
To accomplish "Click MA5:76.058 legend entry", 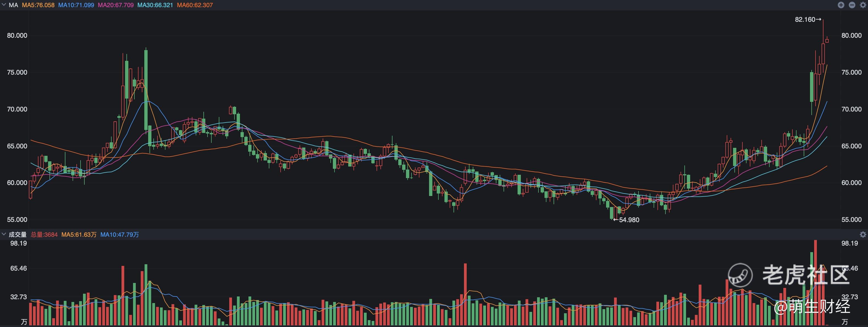I will click(x=38, y=5).
